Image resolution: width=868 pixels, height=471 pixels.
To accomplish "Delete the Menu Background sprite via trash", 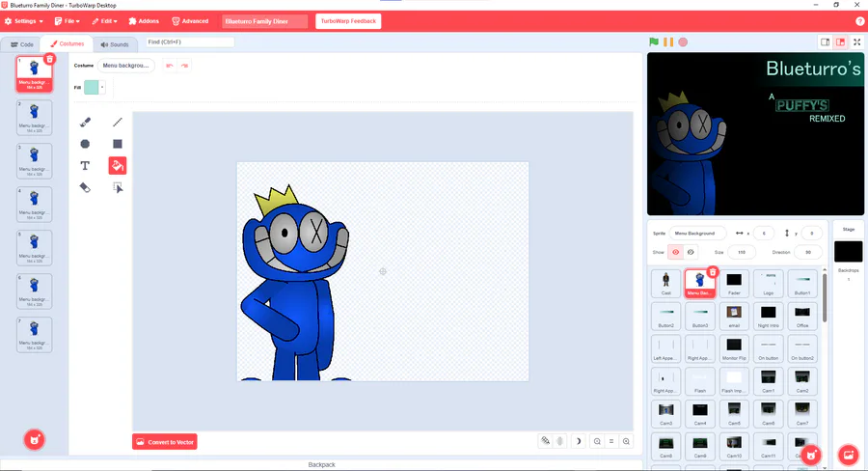I will pos(713,272).
